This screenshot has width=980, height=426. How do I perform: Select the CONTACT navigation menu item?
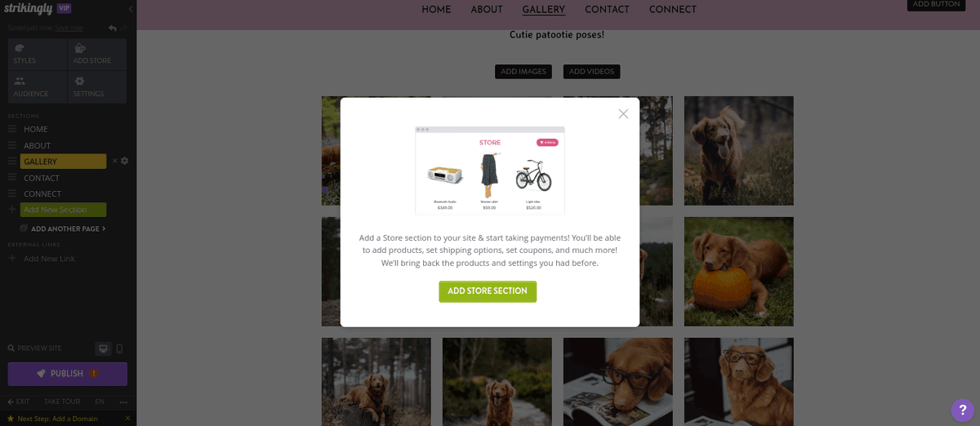click(x=607, y=10)
